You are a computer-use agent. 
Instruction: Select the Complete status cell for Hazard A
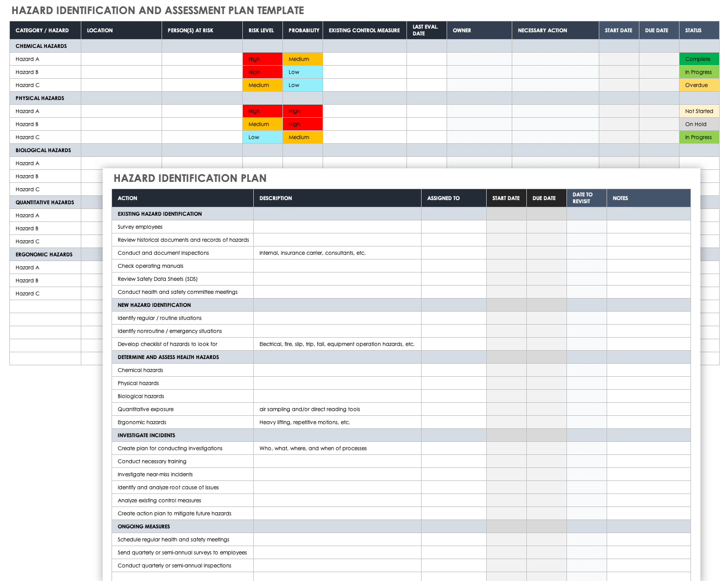[x=698, y=59]
